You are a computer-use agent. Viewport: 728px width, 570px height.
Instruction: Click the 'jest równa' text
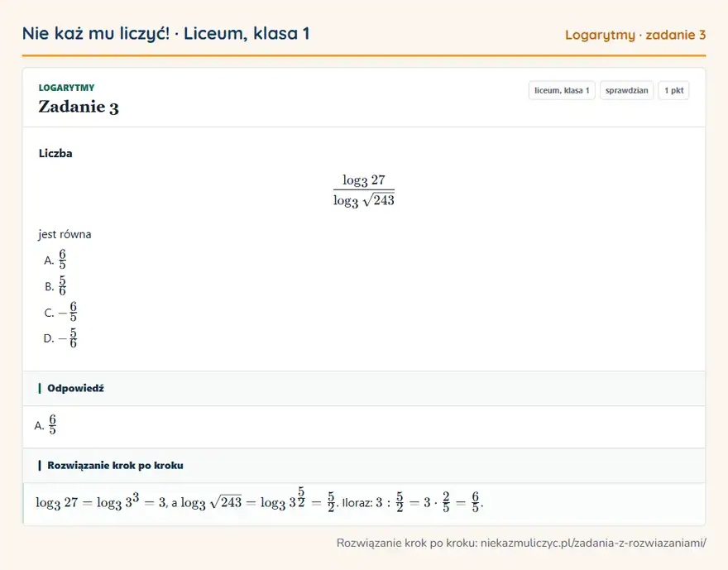(65, 234)
